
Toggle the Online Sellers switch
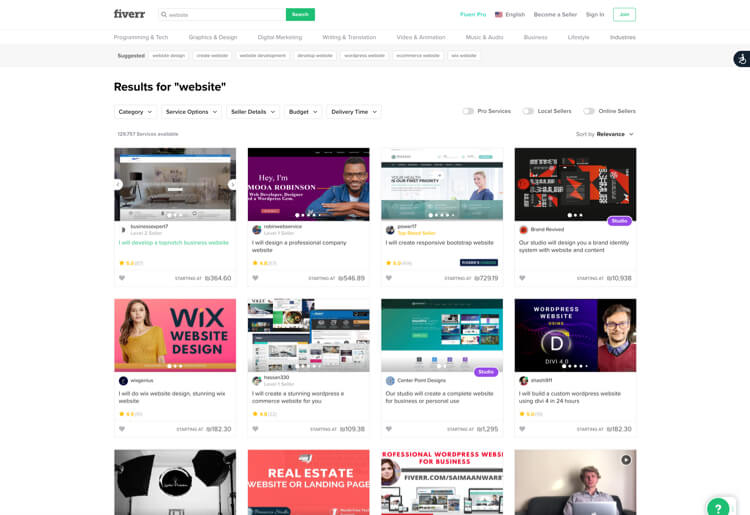tap(588, 111)
